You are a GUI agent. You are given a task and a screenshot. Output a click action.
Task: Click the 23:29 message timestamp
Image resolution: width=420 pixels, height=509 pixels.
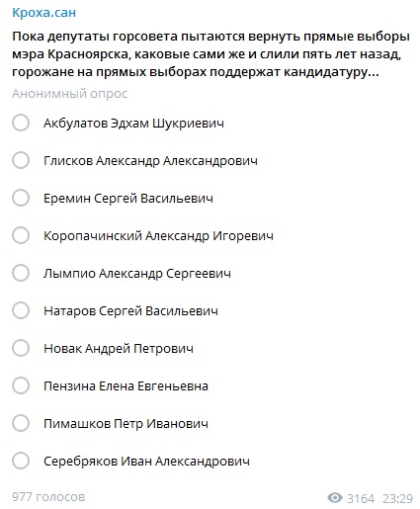click(x=398, y=498)
